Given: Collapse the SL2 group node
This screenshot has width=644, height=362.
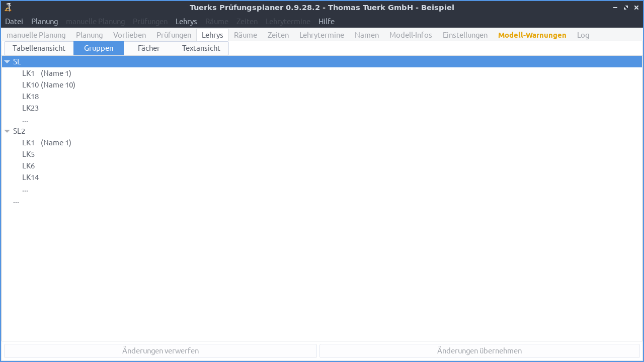Looking at the screenshot, I should pyautogui.click(x=7, y=131).
